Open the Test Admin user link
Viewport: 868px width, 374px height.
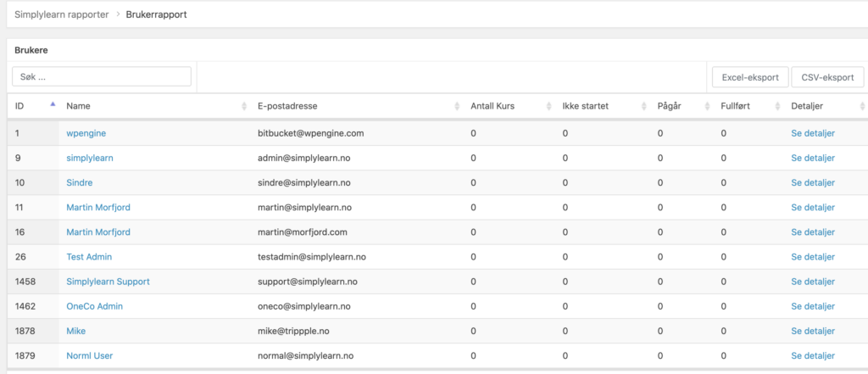tap(89, 257)
